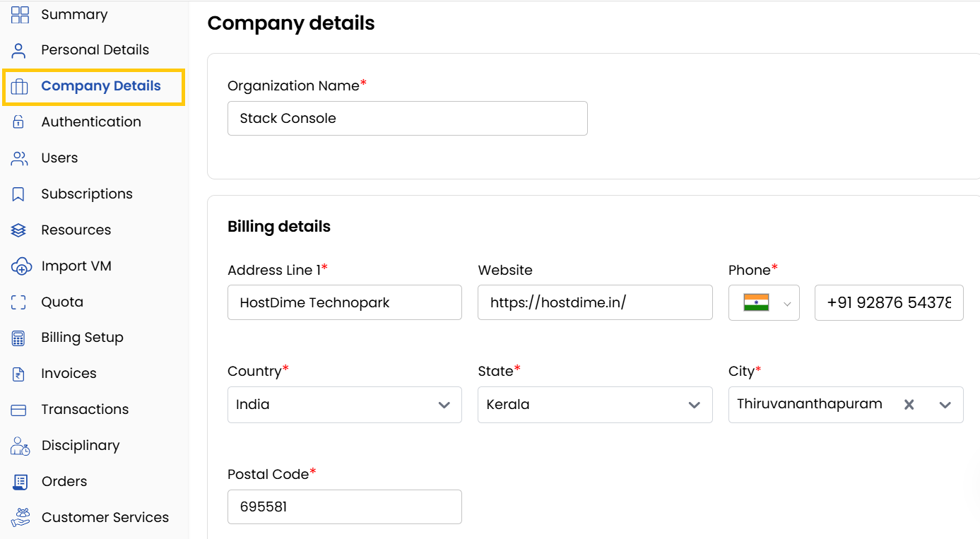Click the Import VM cloud icon
The height and width of the screenshot is (539, 980).
tap(20, 265)
